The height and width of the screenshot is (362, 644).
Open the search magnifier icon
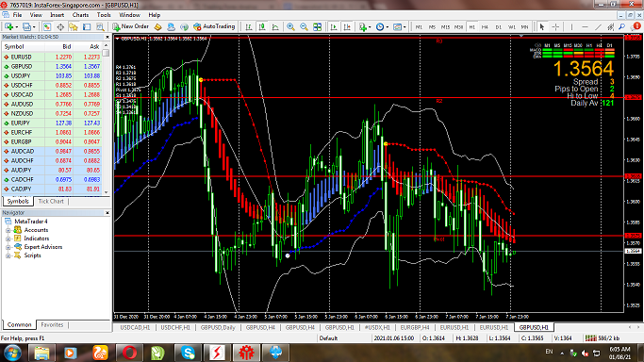click(621, 26)
